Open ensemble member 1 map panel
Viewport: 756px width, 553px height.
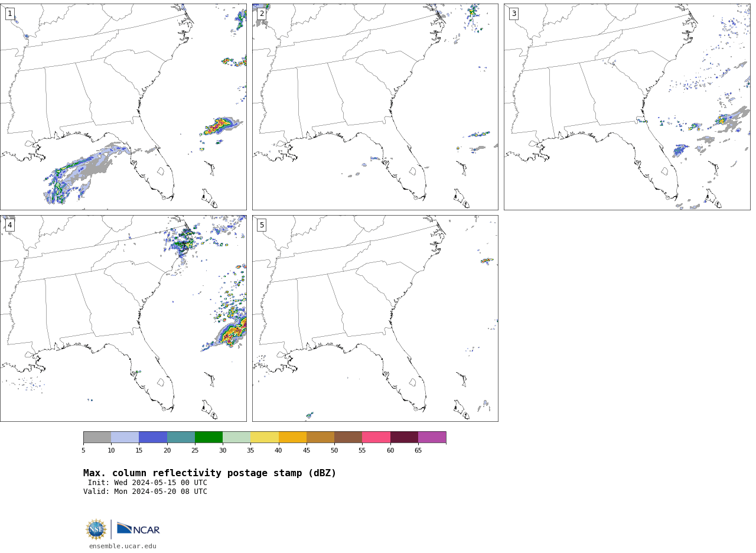123,107
